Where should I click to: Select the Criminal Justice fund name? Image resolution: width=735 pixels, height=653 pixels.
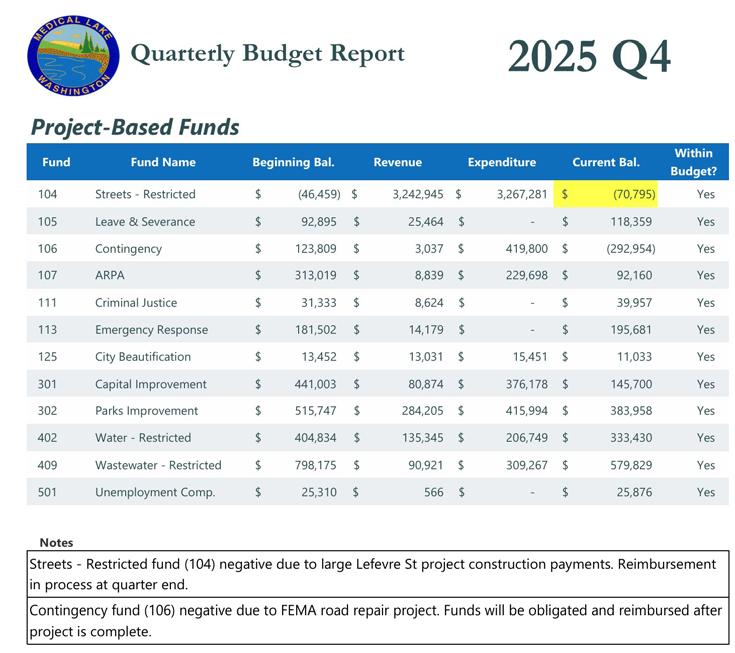click(x=136, y=303)
